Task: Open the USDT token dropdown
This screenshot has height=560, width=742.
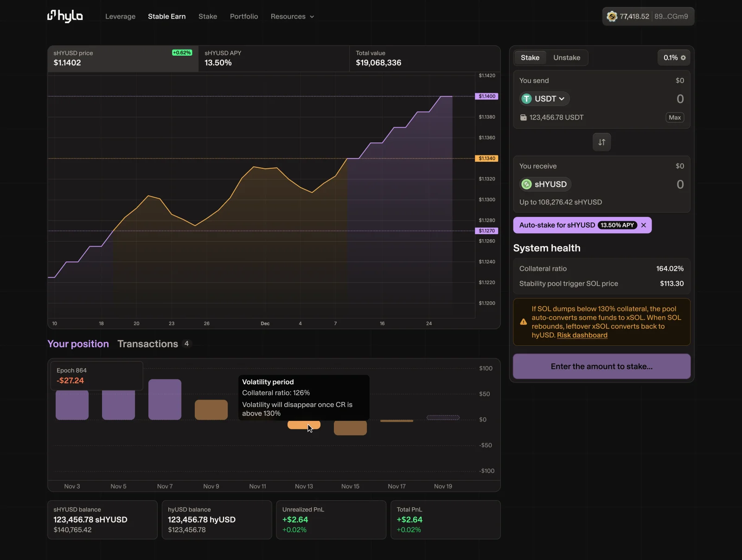Action: pos(544,99)
